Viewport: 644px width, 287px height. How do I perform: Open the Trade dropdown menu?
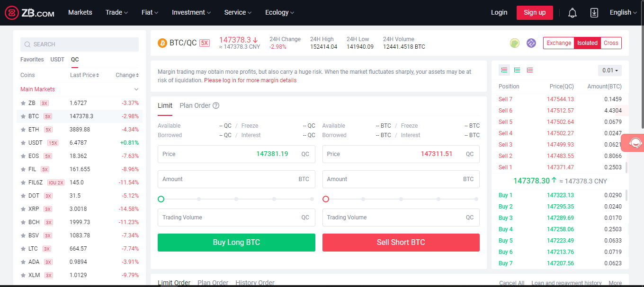coord(116,13)
